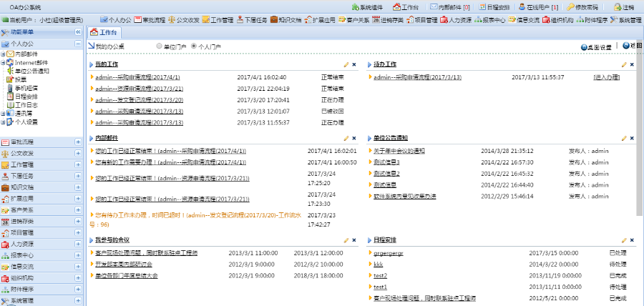Open 系统管理 in the module toolbar
This screenshot has height=306, width=644.
(x=625, y=20)
